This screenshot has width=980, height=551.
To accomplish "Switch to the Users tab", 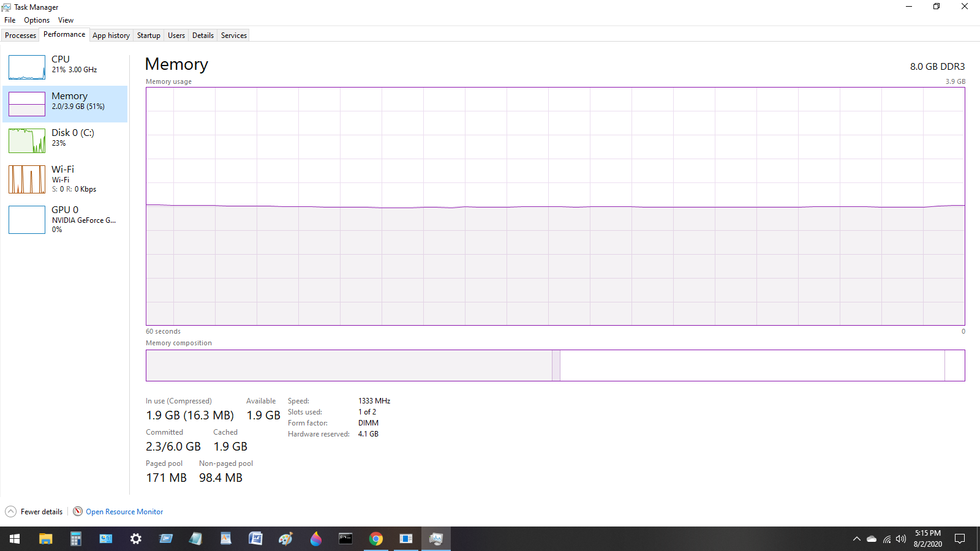I will pyautogui.click(x=176, y=36).
